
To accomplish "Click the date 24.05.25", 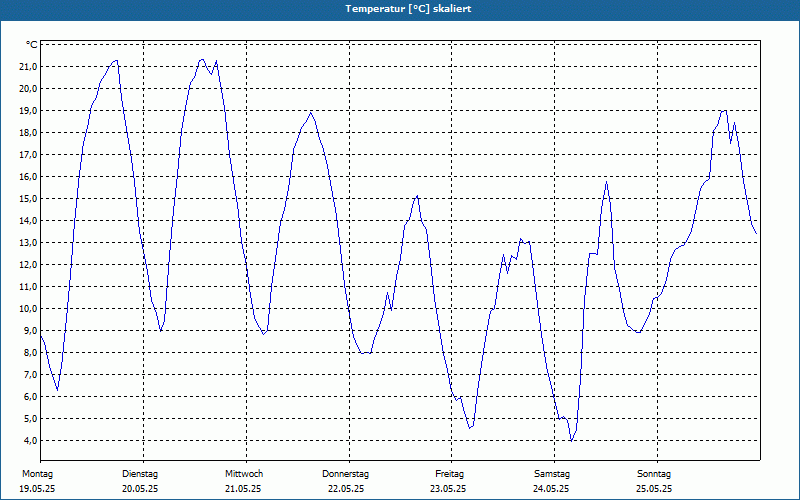I will click(x=551, y=489).
